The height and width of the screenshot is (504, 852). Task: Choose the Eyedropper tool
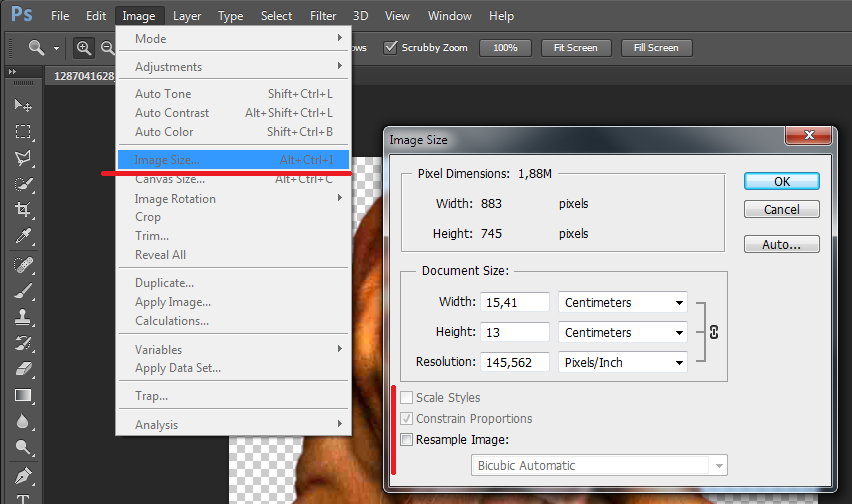click(23, 237)
